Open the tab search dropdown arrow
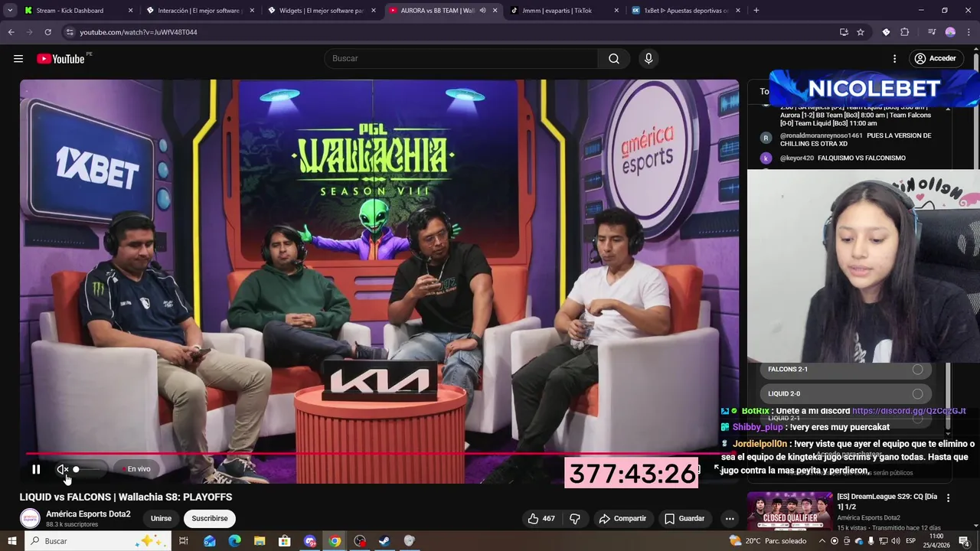The width and height of the screenshot is (980, 551). pyautogui.click(x=10, y=11)
